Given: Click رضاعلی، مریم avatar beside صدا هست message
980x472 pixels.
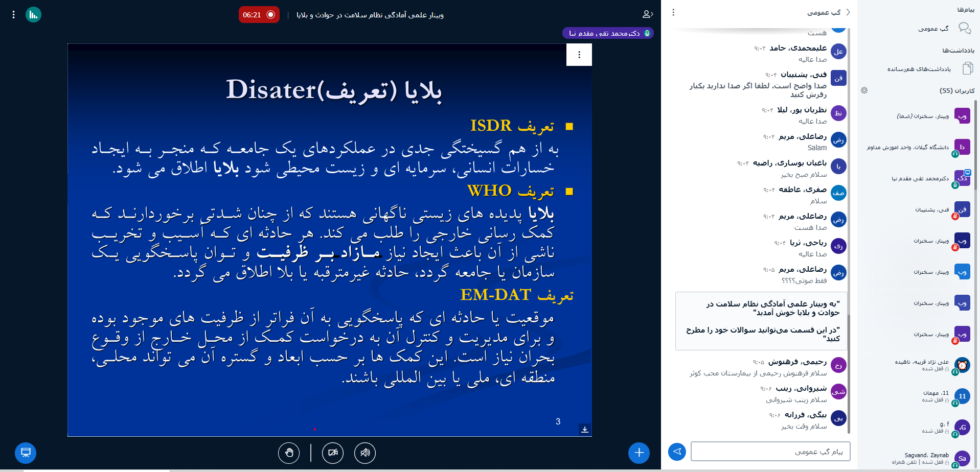Looking at the screenshot, I should pyautogui.click(x=838, y=220).
